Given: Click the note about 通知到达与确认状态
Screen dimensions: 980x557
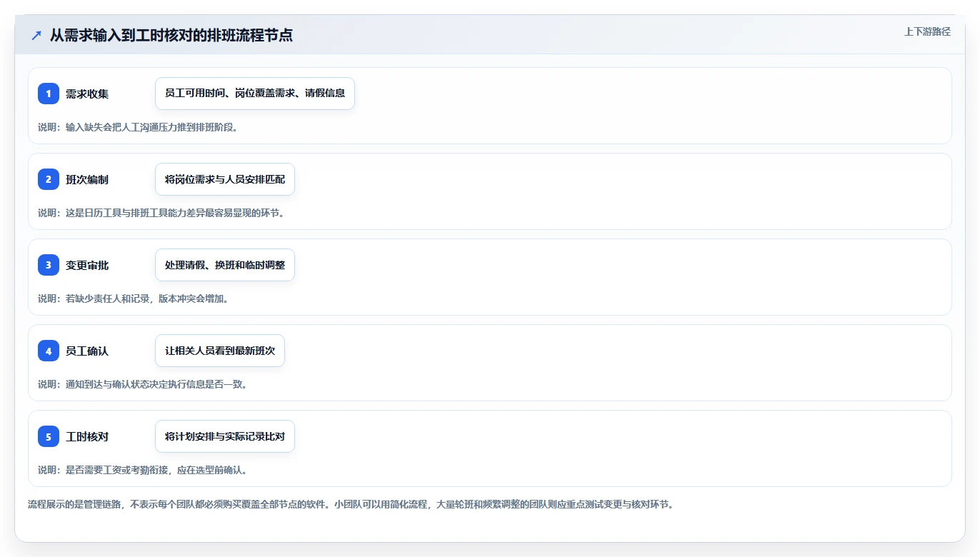Looking at the screenshot, I should tap(143, 384).
